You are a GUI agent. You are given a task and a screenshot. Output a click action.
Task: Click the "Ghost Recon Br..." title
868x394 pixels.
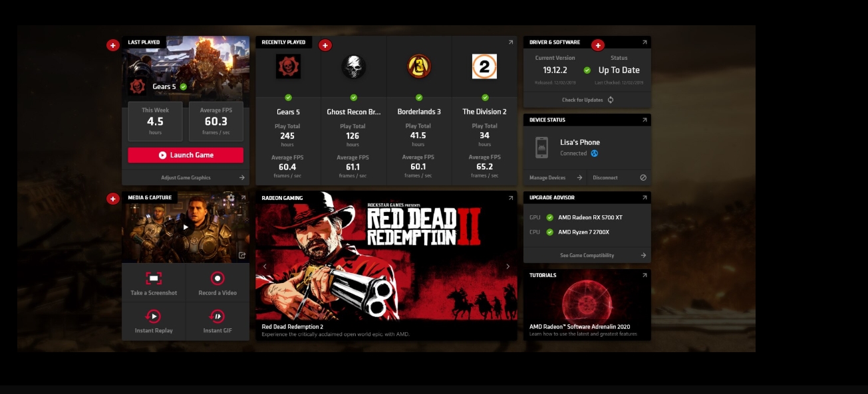tap(354, 112)
